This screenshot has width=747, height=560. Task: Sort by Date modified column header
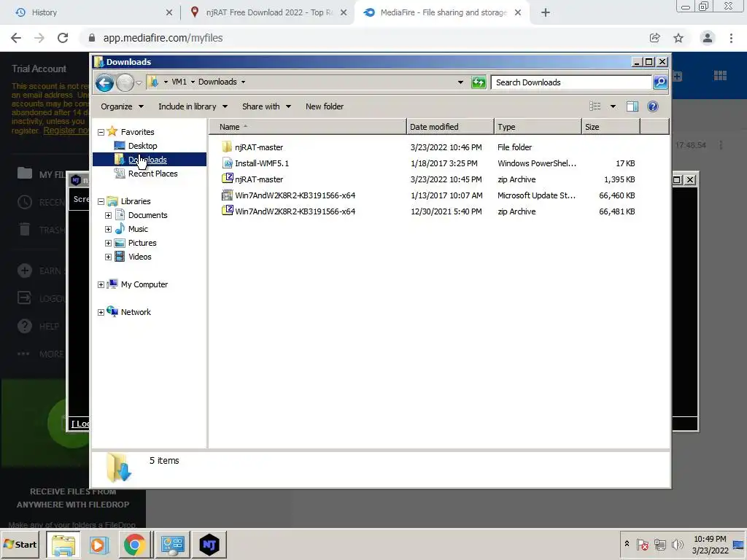449,127
